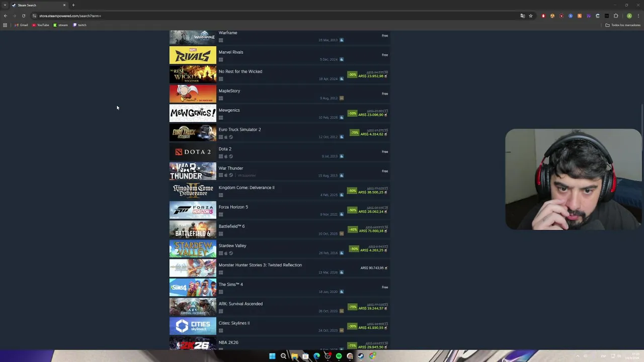Open the Chrome extensions puzzle icon
644x362 pixels.
(x=616, y=16)
